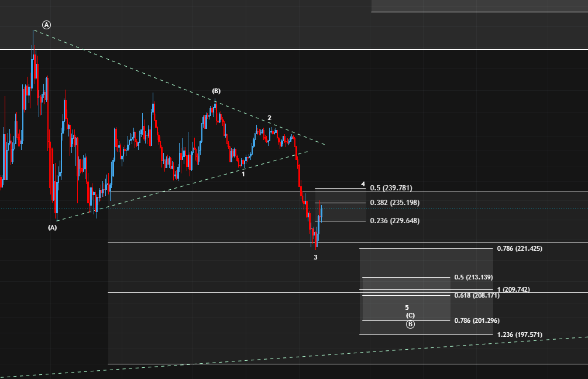Select the 0.5 (213.139) Fibonacci label
588x379 pixels.
pos(474,277)
